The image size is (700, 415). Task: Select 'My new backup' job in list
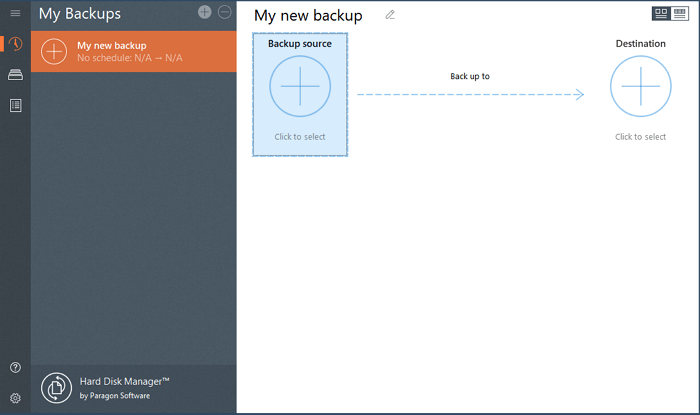point(133,51)
